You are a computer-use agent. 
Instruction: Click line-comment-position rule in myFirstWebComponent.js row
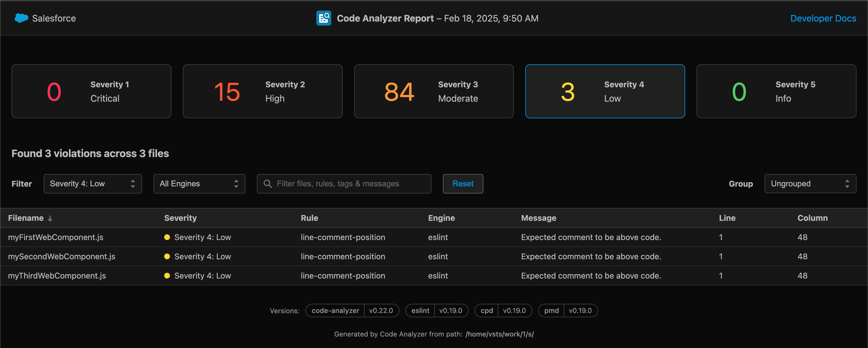coord(343,237)
